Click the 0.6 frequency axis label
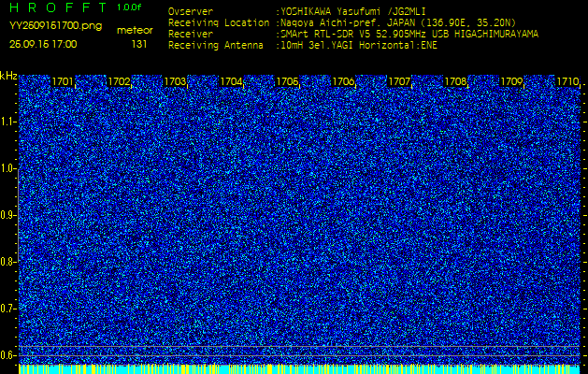This screenshot has width=588, height=374. pos(7,355)
